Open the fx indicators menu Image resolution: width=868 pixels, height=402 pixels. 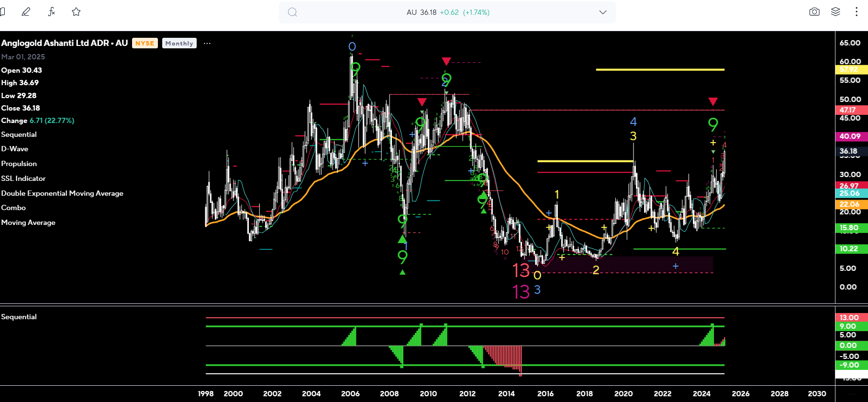52,12
